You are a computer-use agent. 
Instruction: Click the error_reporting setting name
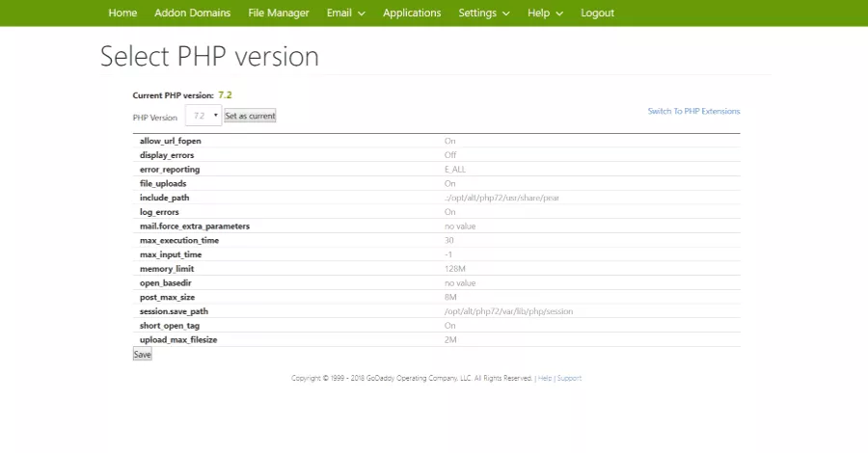(170, 170)
